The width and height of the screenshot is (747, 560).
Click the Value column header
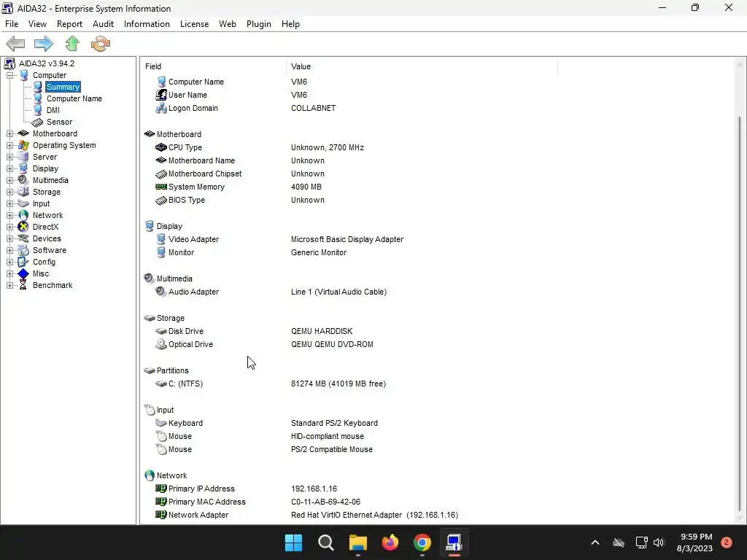[422, 66]
